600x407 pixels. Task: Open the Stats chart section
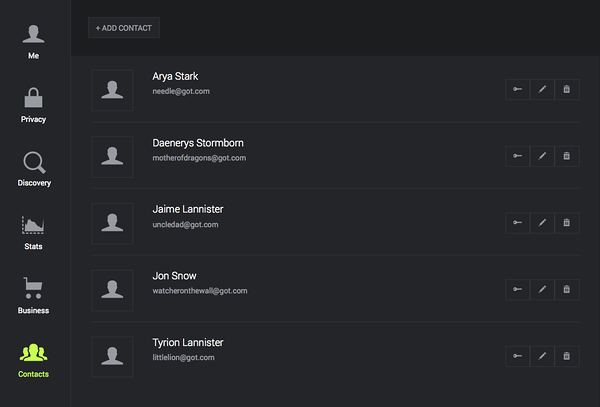click(x=33, y=233)
